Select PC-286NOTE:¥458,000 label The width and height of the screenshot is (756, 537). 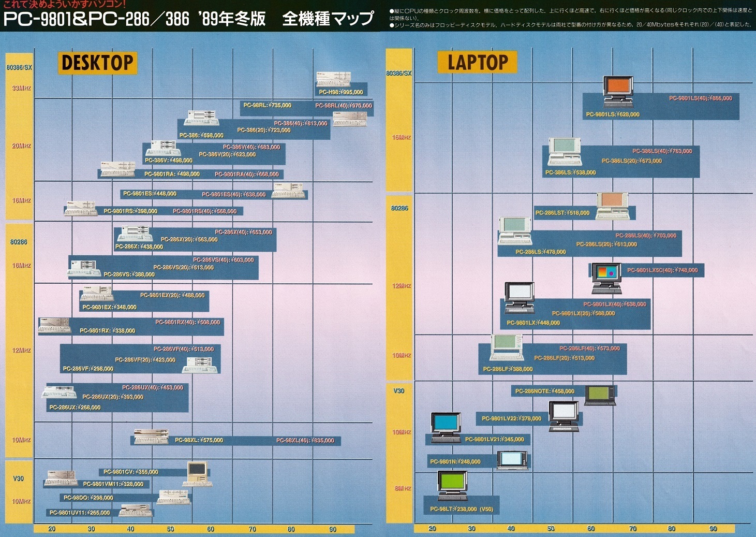point(544,391)
